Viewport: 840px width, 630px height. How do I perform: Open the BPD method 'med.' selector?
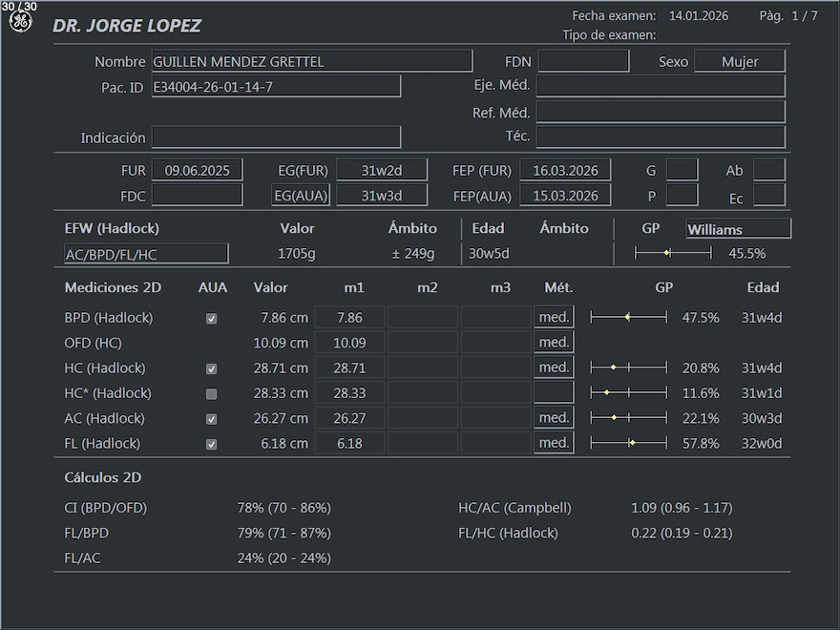click(554, 318)
